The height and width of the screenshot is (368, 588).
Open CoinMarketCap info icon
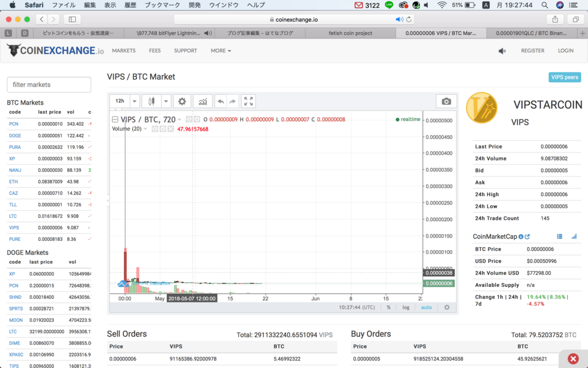(521, 236)
